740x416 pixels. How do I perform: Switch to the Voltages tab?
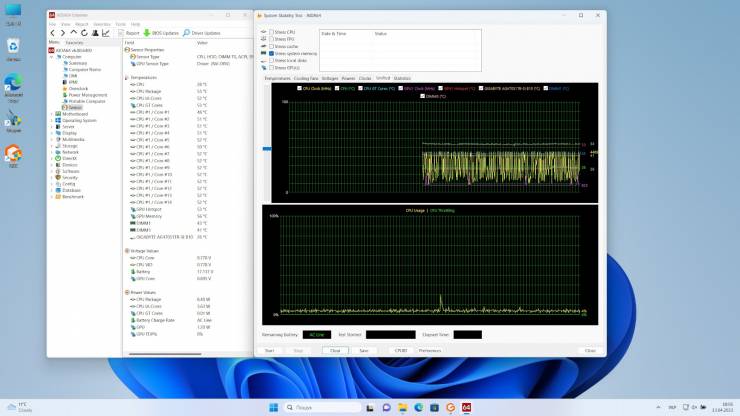coord(329,78)
